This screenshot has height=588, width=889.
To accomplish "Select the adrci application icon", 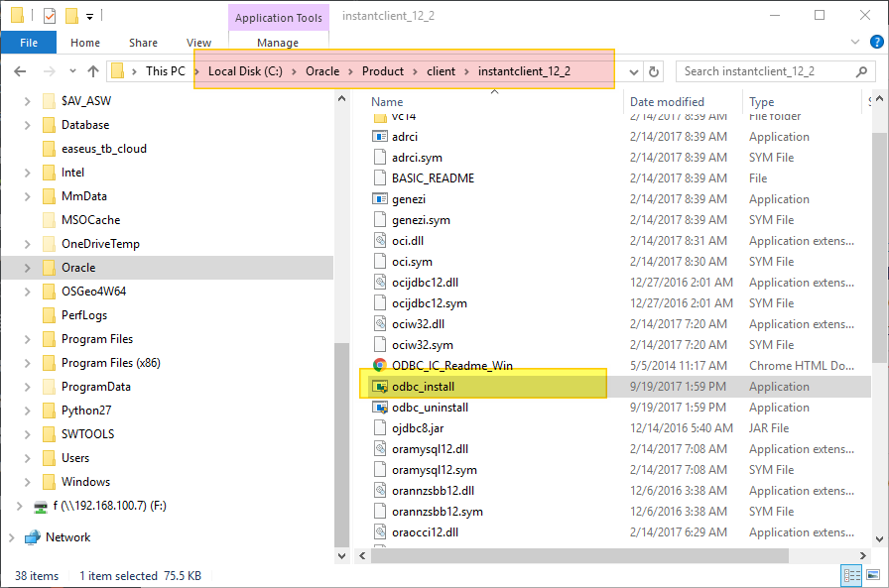I will click(x=379, y=137).
